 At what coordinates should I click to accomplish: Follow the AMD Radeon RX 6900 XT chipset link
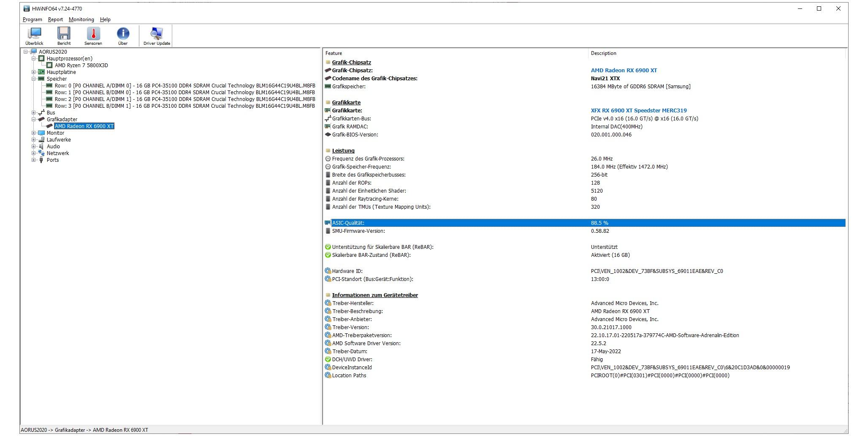click(x=624, y=71)
